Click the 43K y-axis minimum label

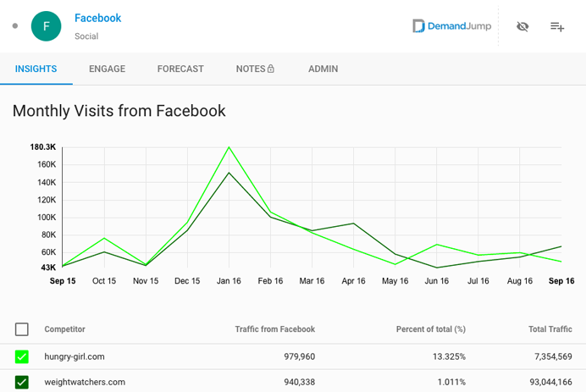pyautogui.click(x=48, y=268)
